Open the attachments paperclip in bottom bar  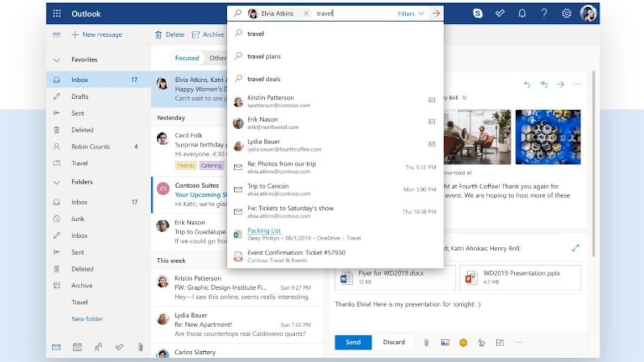tap(140, 347)
